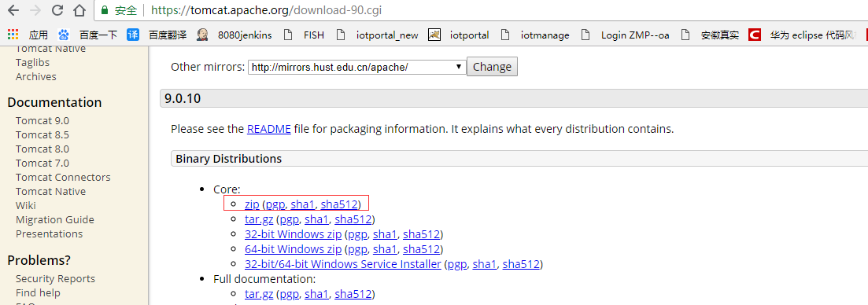Screen dimensions: 868x305
Task: Open the README link
Action: tap(269, 129)
